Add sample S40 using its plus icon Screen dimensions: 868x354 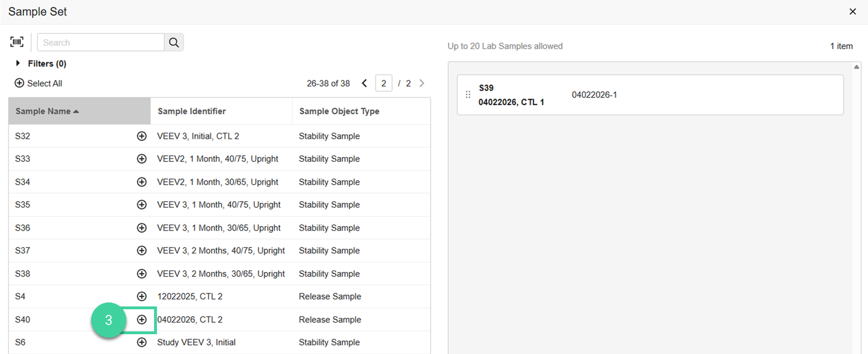pyautogui.click(x=142, y=319)
